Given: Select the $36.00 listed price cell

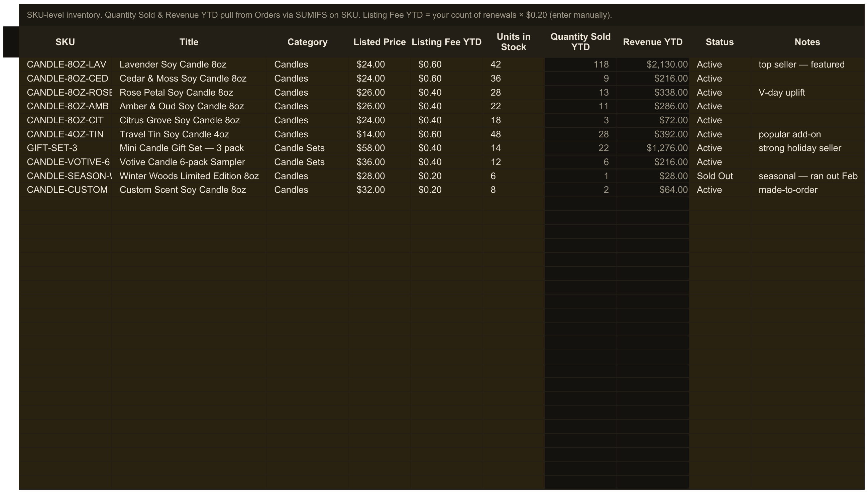Looking at the screenshot, I should pos(379,162).
